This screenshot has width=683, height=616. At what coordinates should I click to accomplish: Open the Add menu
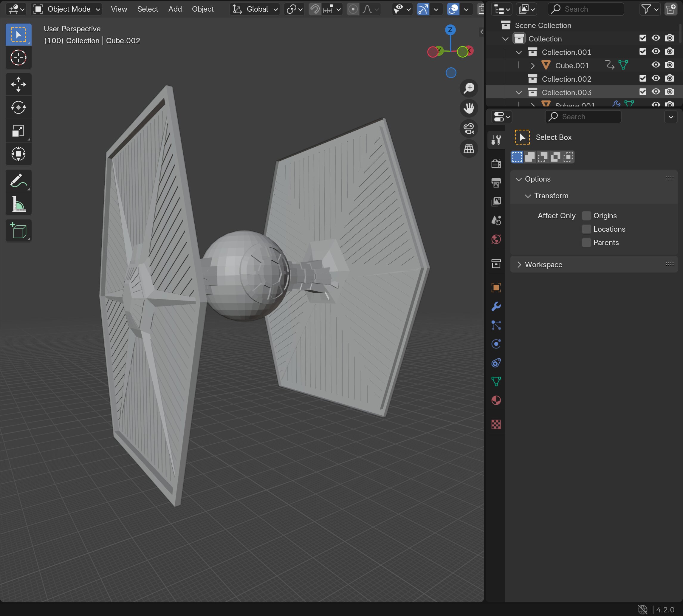[x=175, y=9]
